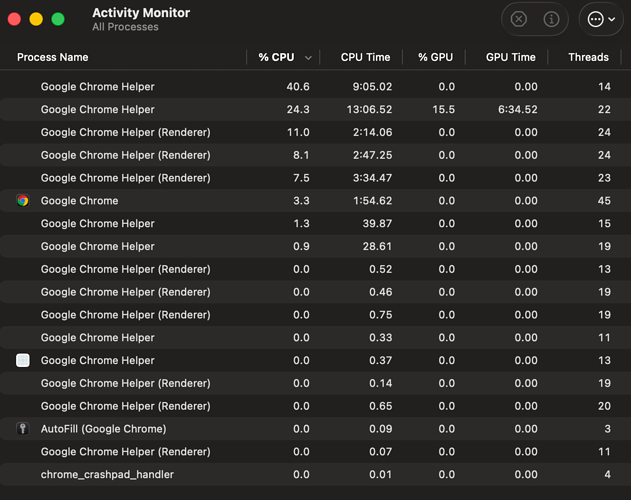Select the Google Chrome process name

pos(80,201)
